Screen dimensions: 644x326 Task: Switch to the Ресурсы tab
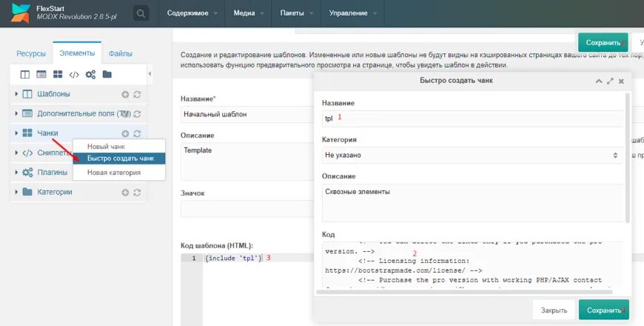click(x=31, y=53)
